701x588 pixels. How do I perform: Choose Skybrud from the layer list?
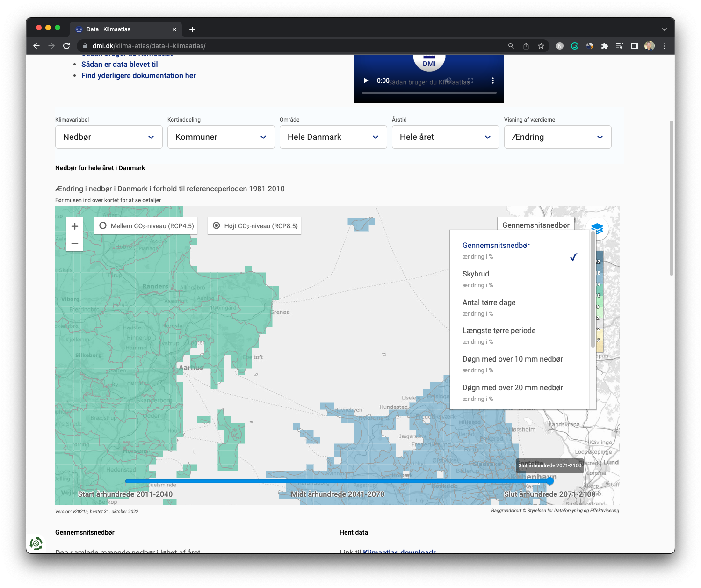(476, 274)
